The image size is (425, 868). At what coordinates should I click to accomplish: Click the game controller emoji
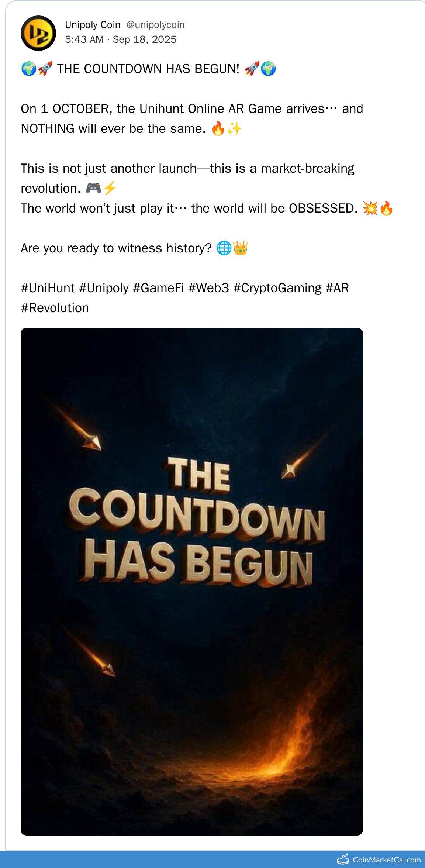pyautogui.click(x=93, y=188)
